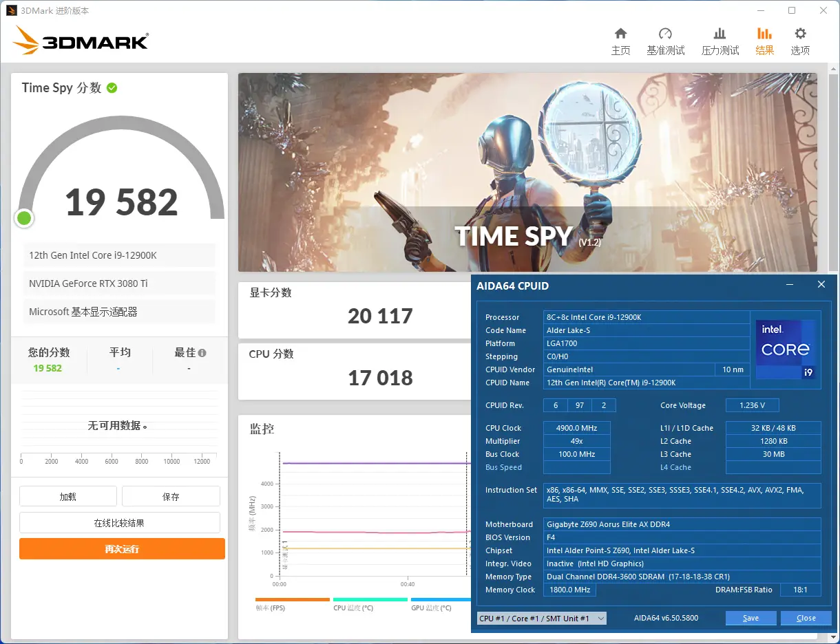Close the AIDA64 CPUID window

821,284
